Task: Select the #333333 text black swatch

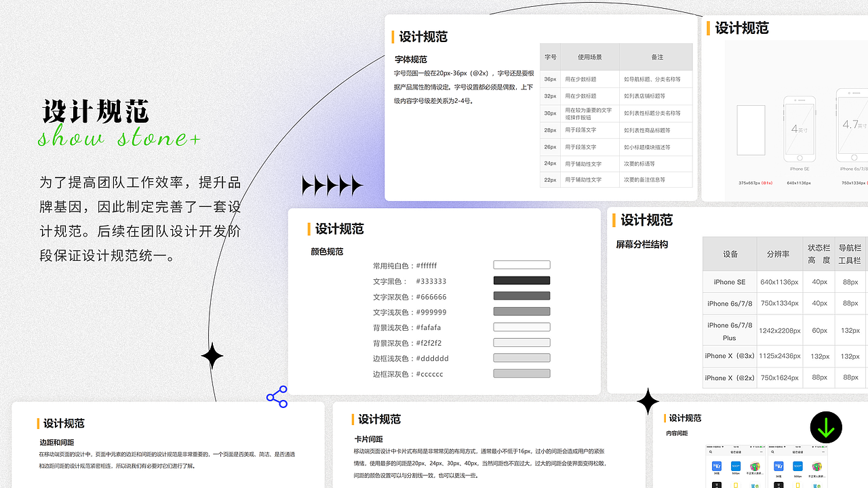Action: tap(521, 281)
